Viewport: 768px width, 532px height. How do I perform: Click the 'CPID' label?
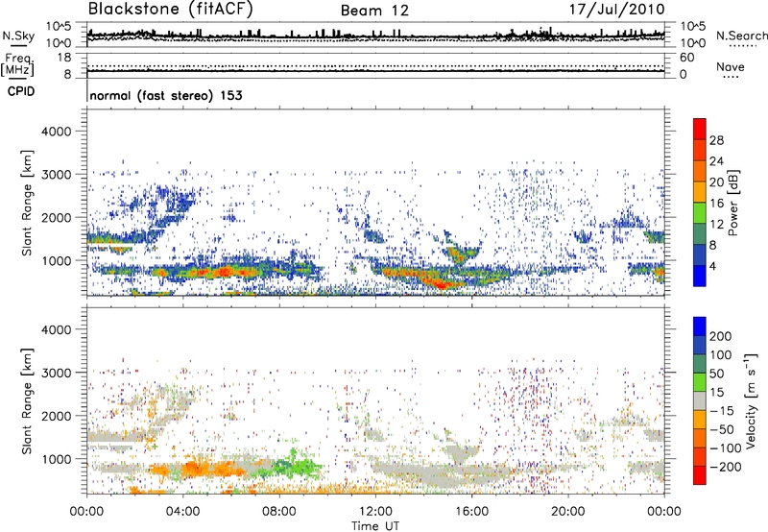21,91
